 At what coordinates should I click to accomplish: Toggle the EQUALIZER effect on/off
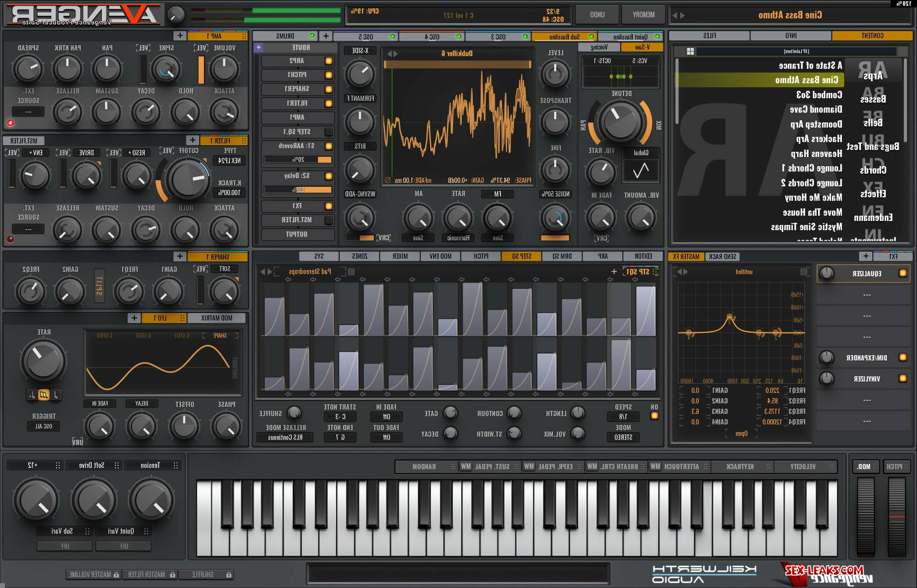point(903,273)
